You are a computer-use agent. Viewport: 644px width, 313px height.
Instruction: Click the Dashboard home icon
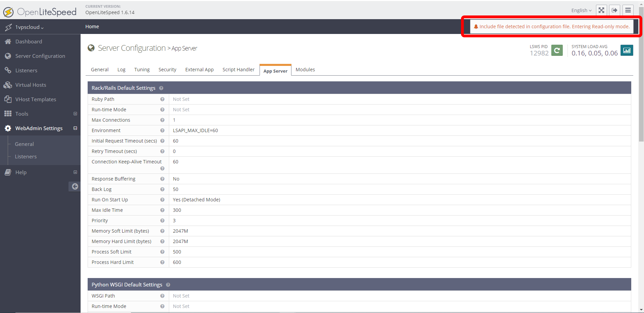click(x=8, y=41)
